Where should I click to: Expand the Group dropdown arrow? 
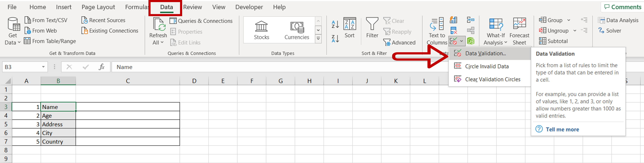point(569,20)
